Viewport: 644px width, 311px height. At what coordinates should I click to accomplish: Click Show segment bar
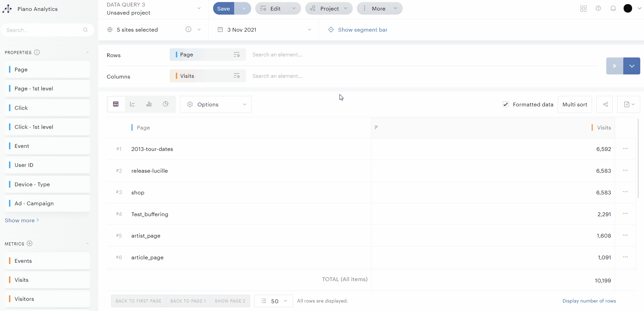pyautogui.click(x=362, y=30)
